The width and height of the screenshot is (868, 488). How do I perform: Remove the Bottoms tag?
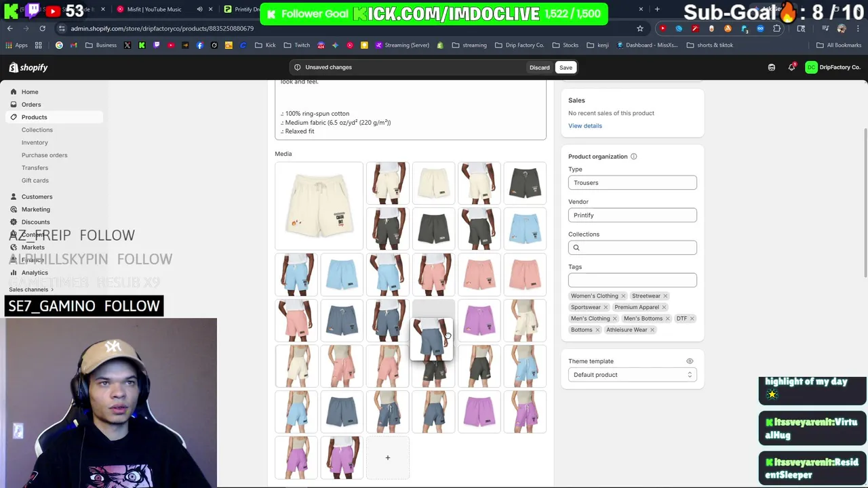(597, 330)
